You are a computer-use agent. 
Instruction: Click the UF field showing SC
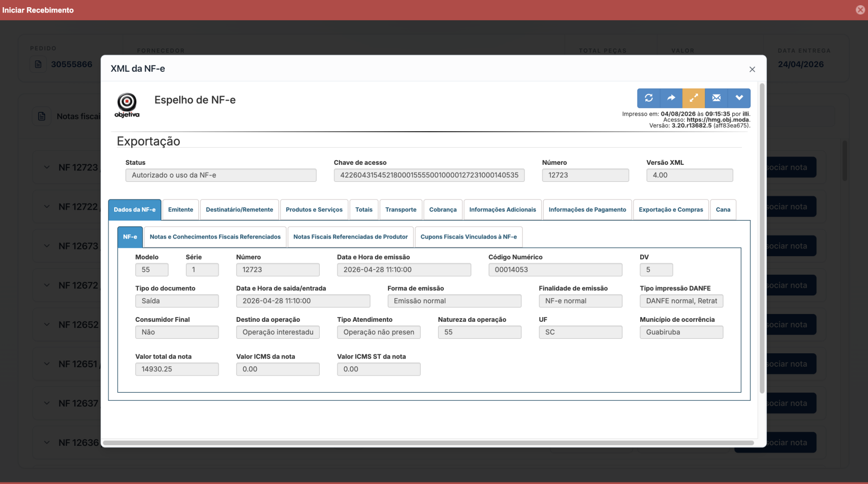click(x=580, y=332)
